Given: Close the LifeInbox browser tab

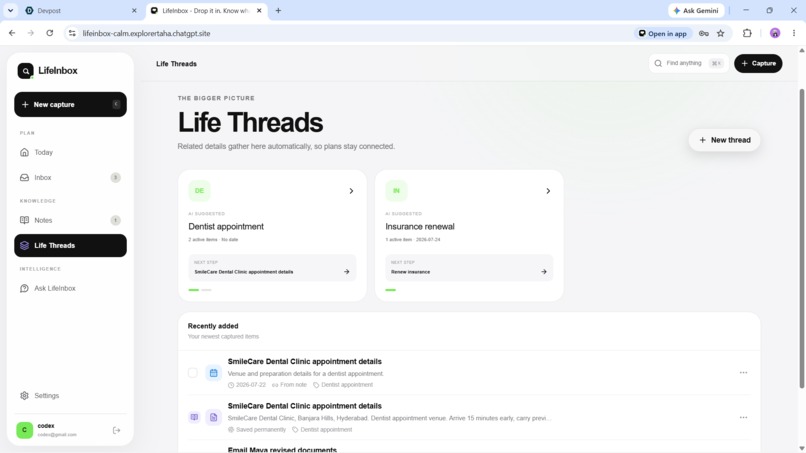Looking at the screenshot, I should (x=259, y=10).
